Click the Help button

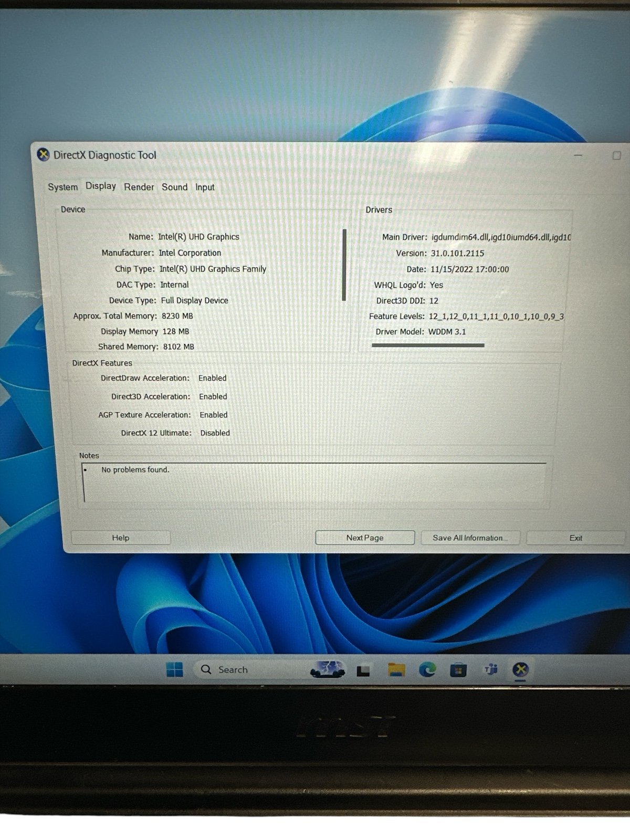point(120,538)
